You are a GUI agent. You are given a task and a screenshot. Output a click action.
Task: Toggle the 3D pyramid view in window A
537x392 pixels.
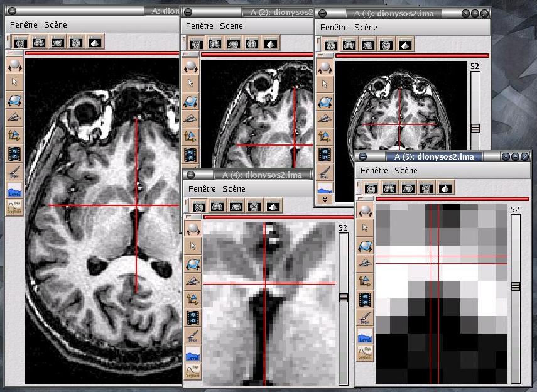(x=95, y=43)
